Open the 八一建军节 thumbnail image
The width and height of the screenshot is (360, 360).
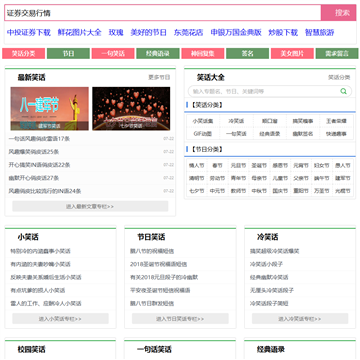tap(50, 109)
